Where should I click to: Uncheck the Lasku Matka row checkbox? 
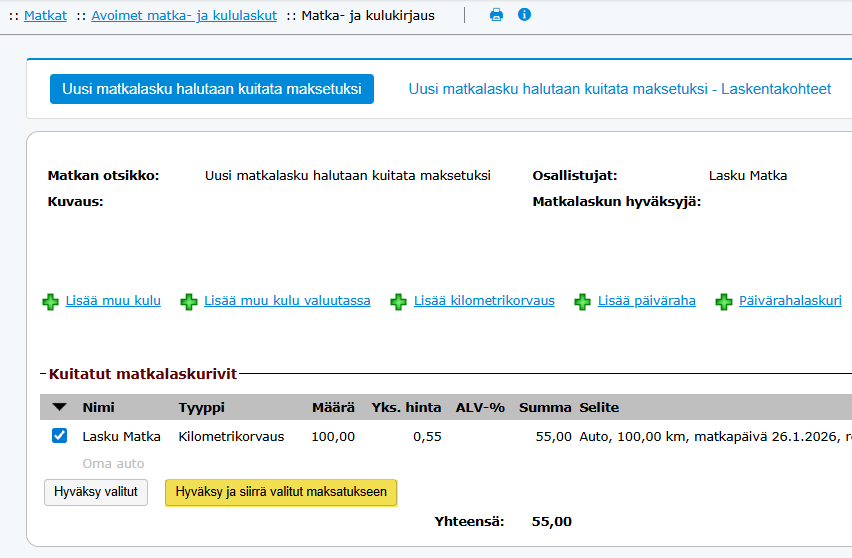point(60,436)
